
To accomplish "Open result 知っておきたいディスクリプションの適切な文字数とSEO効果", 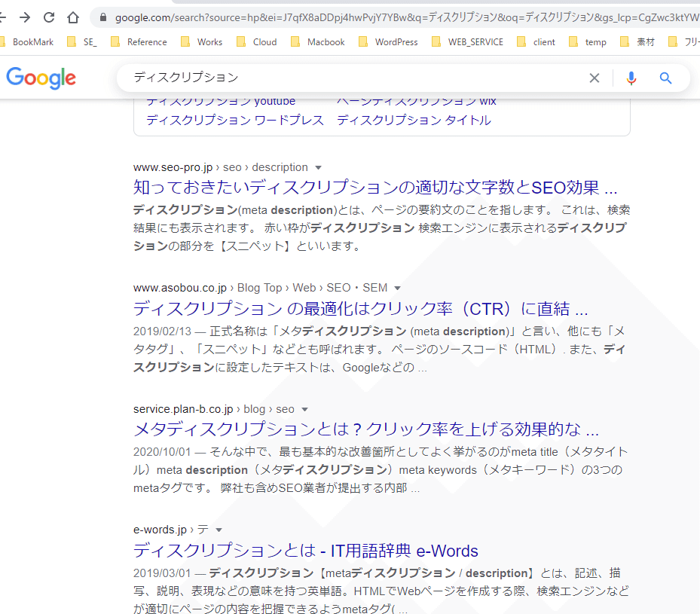I will [x=375, y=188].
